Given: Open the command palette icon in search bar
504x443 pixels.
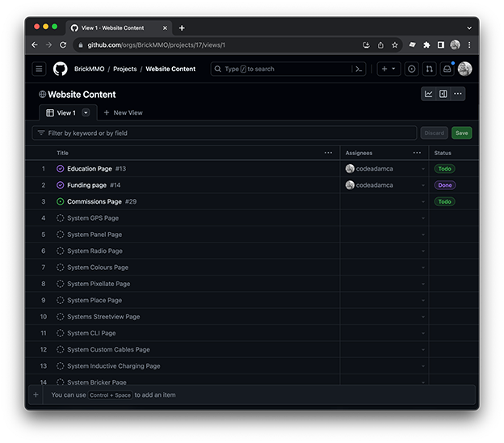Looking at the screenshot, I should [x=359, y=69].
